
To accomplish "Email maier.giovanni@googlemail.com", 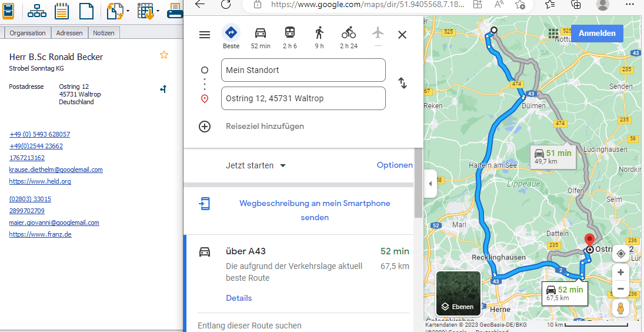I will click(x=54, y=223).
